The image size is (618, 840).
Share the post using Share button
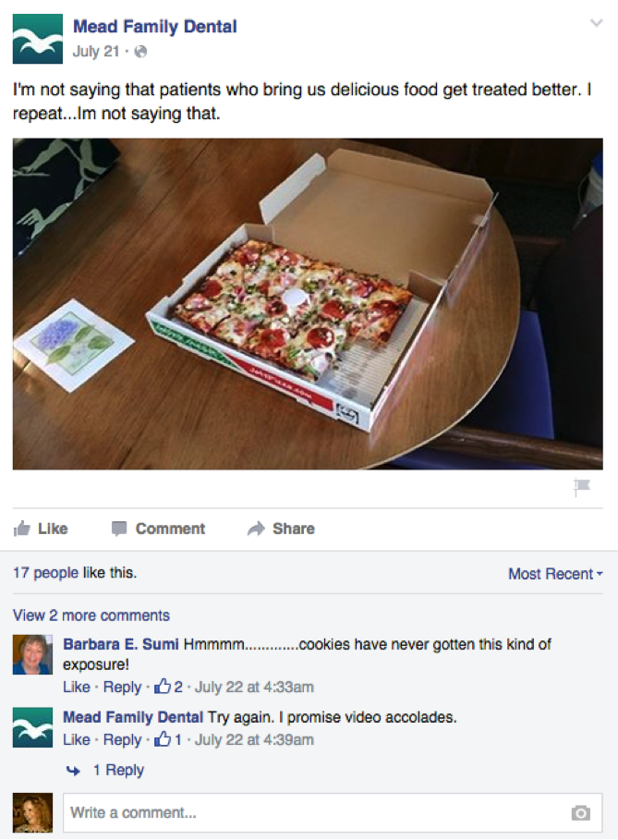(x=281, y=529)
